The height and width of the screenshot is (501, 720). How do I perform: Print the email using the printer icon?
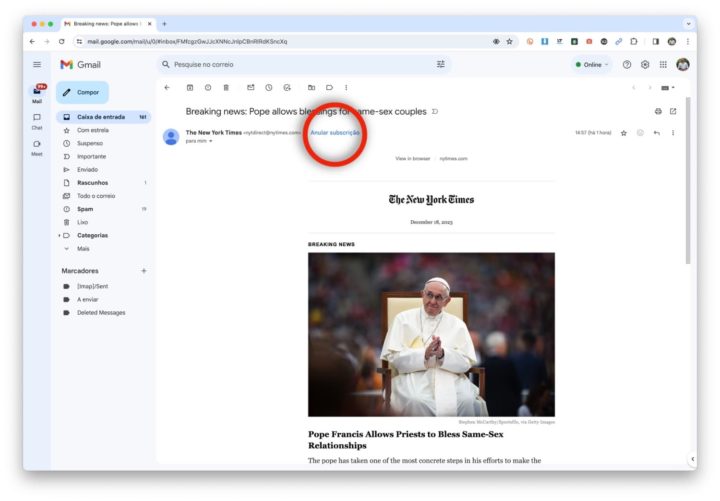coord(658,111)
